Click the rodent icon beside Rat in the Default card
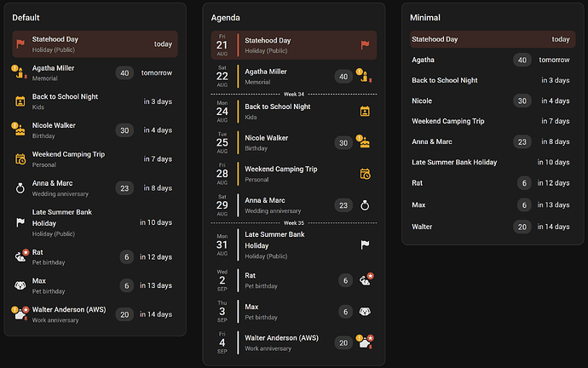 [20, 257]
